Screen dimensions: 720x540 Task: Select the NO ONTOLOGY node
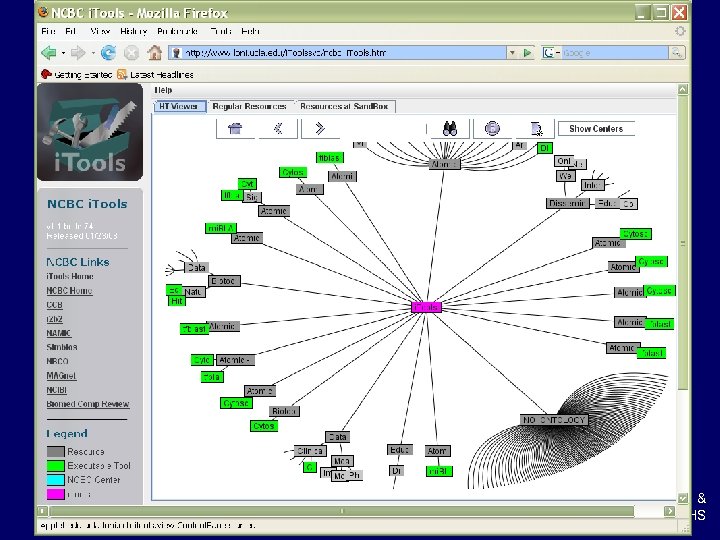click(554, 420)
